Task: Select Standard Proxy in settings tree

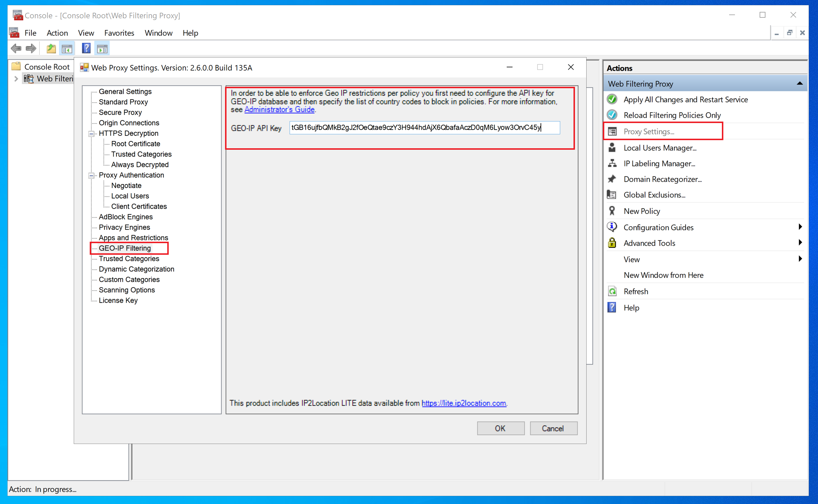Action: click(x=123, y=102)
